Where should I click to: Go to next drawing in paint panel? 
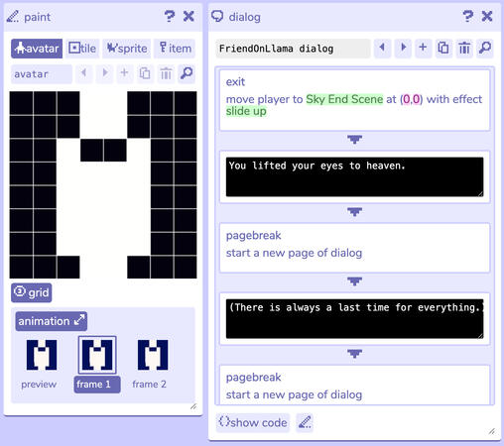pos(104,73)
